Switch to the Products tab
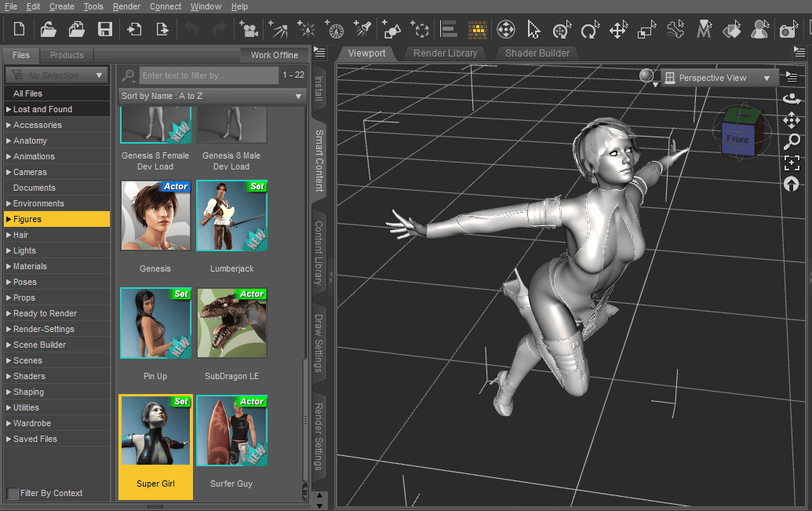 pos(67,55)
